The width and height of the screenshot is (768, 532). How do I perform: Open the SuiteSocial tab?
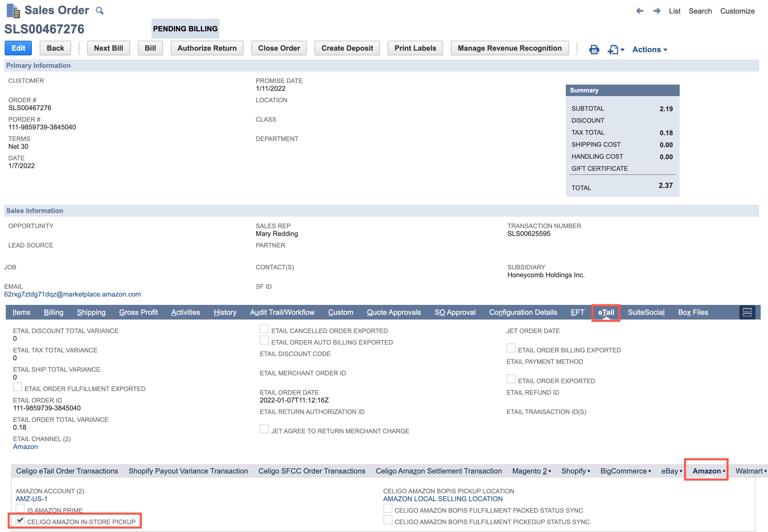coord(646,312)
